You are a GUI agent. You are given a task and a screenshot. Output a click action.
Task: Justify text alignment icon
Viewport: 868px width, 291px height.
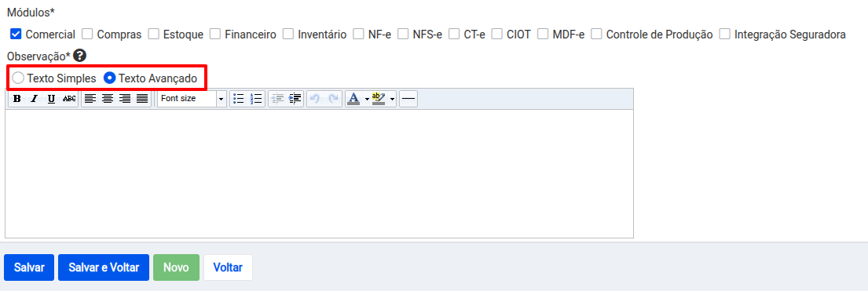[x=142, y=99]
